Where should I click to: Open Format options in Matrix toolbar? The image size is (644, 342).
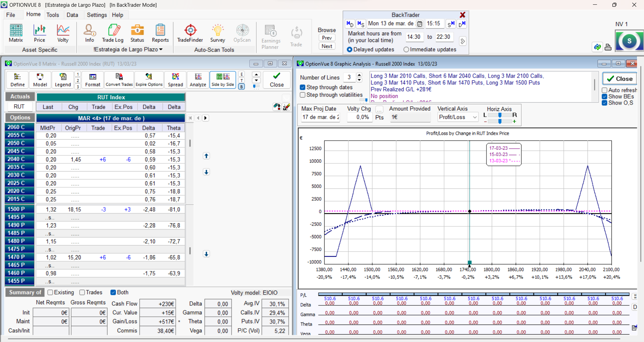pos(93,80)
